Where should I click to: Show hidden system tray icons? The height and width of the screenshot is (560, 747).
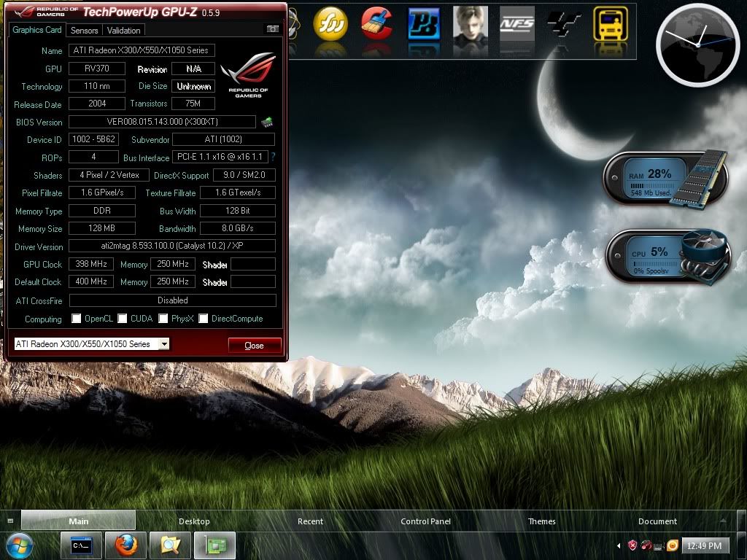tap(619, 545)
